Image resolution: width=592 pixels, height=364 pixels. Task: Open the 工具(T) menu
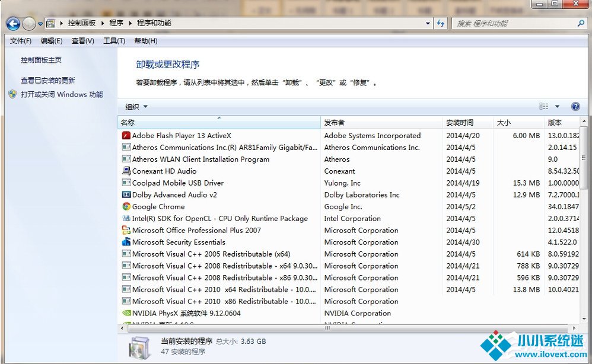[x=114, y=41]
